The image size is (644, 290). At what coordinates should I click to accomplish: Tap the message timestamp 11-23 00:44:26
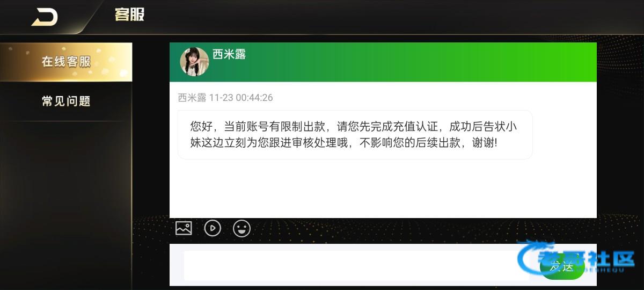click(241, 98)
